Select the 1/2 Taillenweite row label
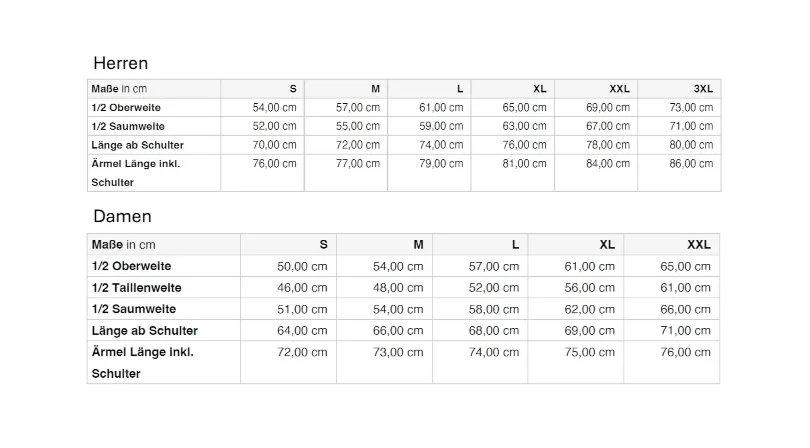The height and width of the screenshot is (448, 810). (x=134, y=288)
